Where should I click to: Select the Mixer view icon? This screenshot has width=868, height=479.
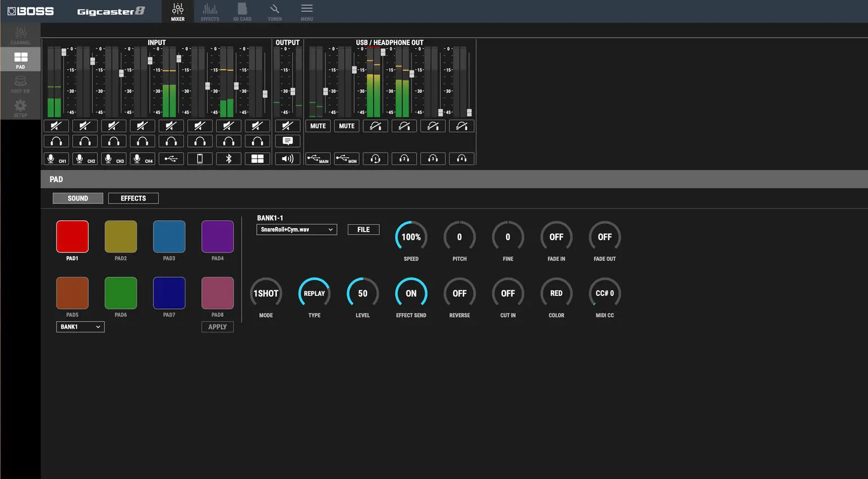[177, 11]
